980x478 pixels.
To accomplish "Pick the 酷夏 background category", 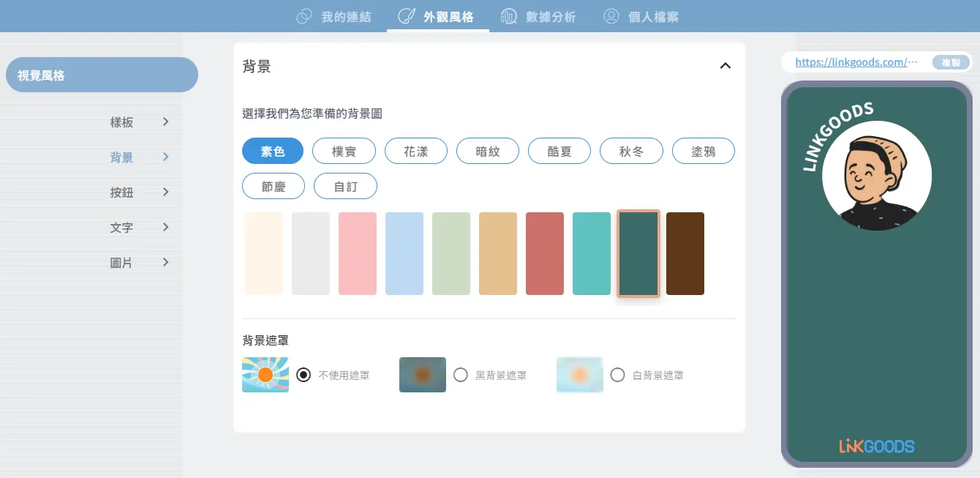I will pyautogui.click(x=559, y=152).
